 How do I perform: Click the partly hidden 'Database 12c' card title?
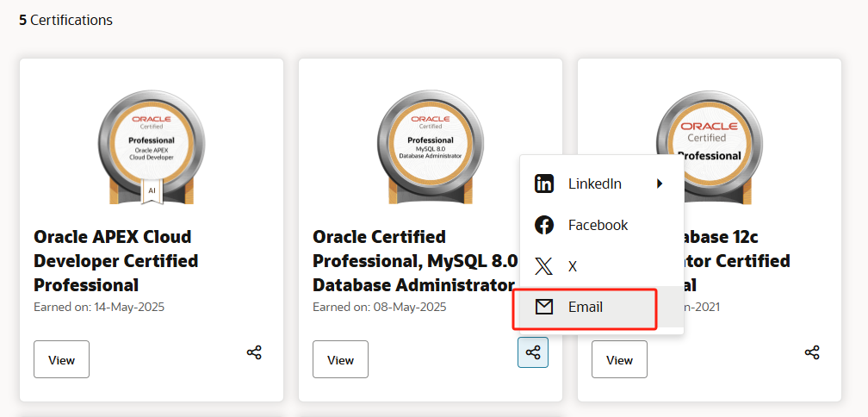[738, 261]
